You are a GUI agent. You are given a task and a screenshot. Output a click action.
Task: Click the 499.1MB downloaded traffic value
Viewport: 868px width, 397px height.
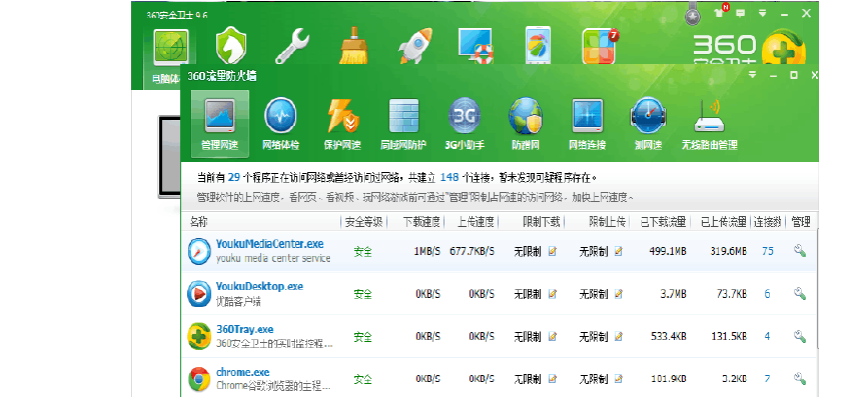(x=668, y=251)
